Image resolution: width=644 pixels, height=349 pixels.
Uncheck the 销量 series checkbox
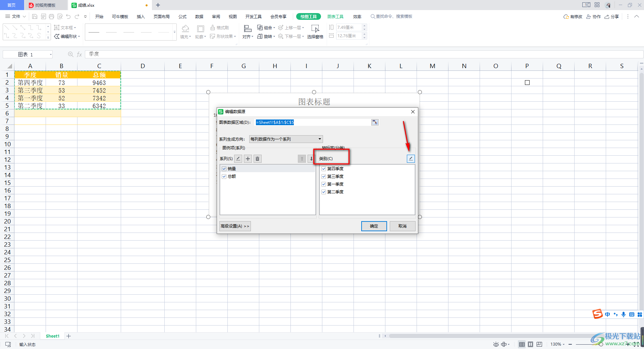pyautogui.click(x=224, y=169)
